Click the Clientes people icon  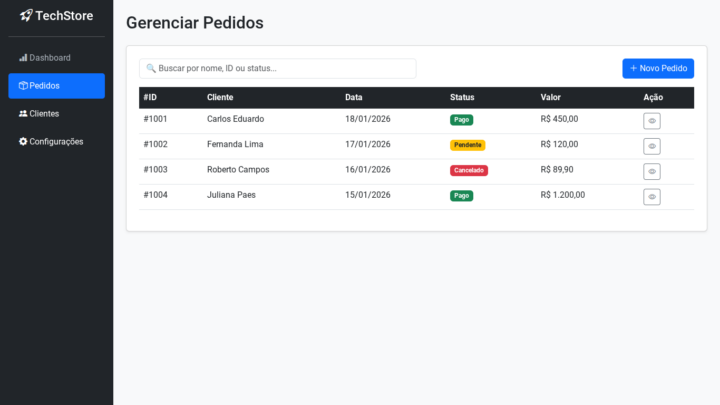[x=23, y=114]
